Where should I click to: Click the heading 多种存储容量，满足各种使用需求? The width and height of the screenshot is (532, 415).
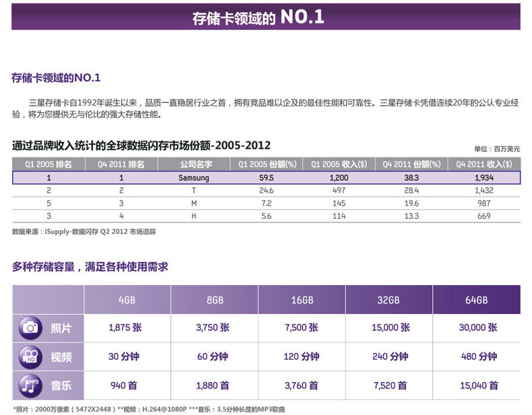[x=90, y=266]
